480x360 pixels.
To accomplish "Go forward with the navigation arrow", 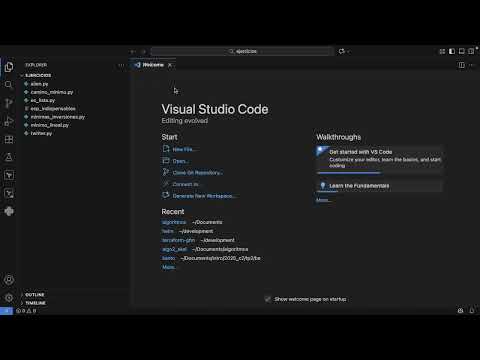I will (x=144, y=51).
